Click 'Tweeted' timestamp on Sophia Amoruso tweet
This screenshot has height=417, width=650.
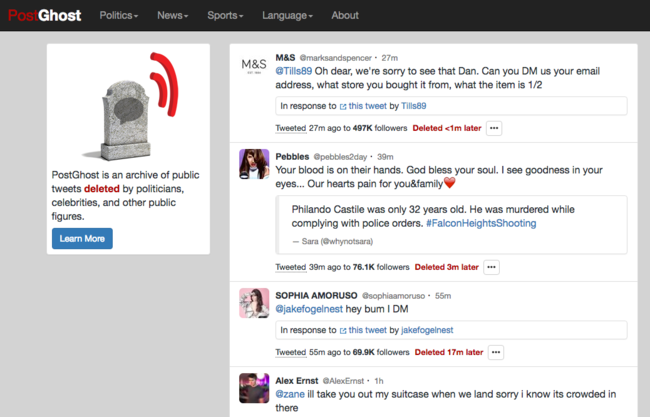pyautogui.click(x=291, y=352)
